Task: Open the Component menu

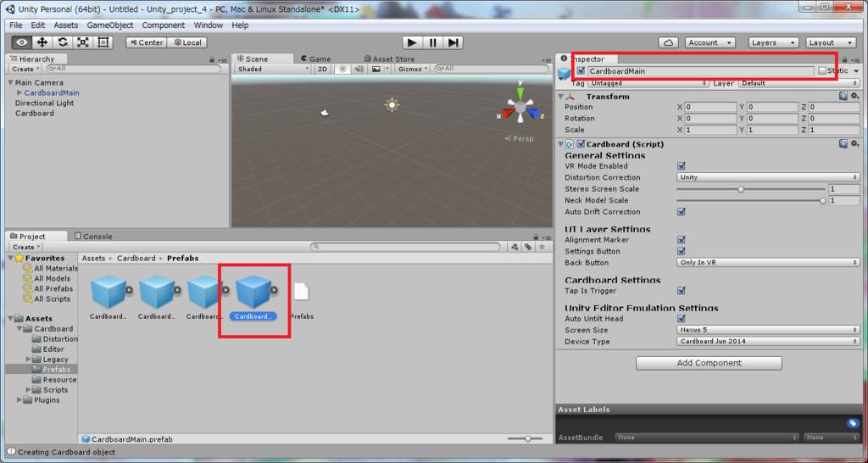Action: (x=164, y=25)
